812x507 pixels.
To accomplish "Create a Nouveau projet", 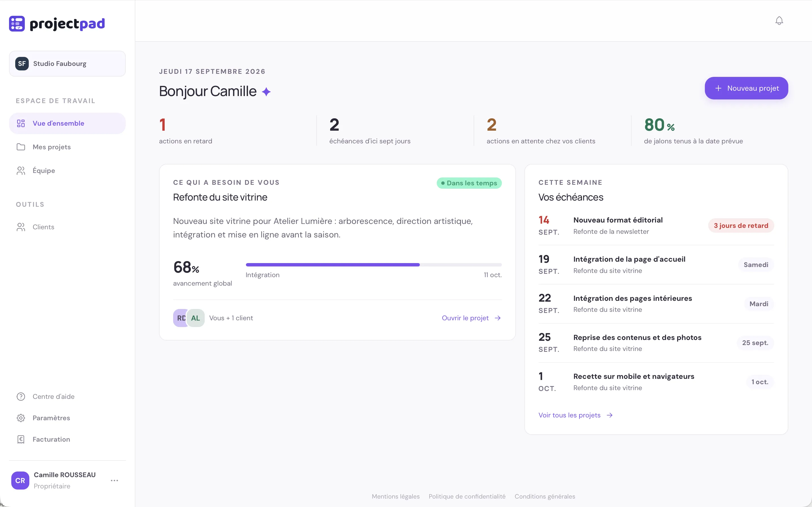I will [x=746, y=88].
